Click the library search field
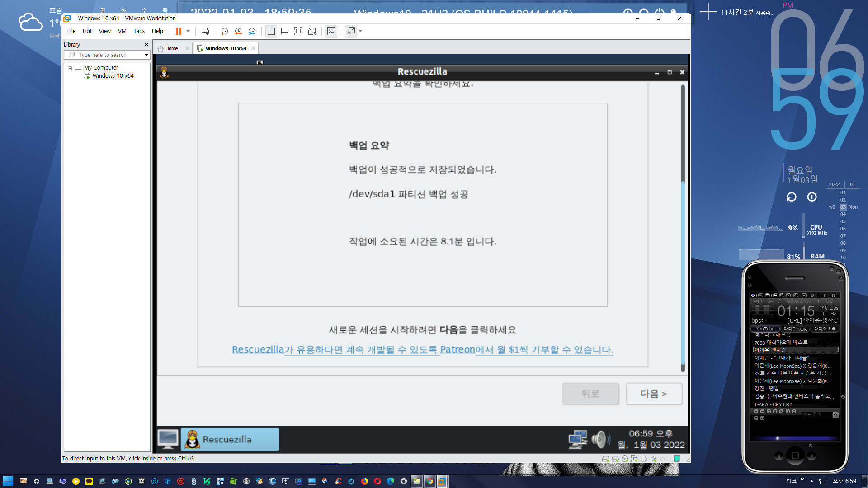 [106, 55]
